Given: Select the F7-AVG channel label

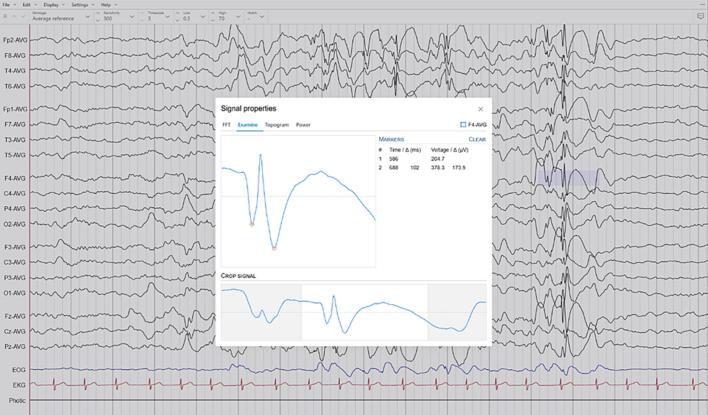Looking at the screenshot, I should tap(15, 125).
